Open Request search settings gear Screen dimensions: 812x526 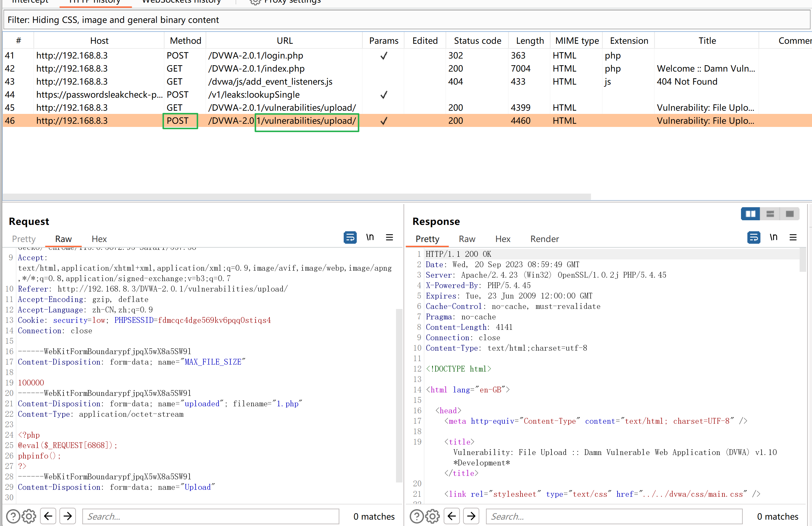29,516
